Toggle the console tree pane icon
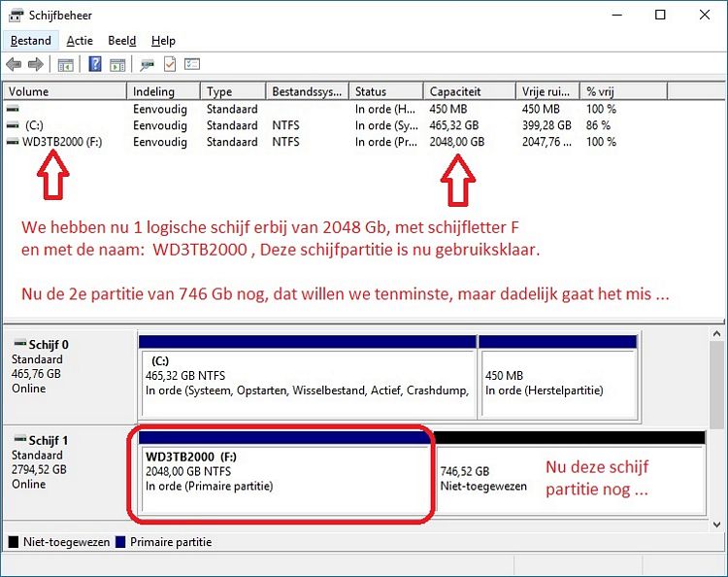728x577 pixels. (65, 64)
